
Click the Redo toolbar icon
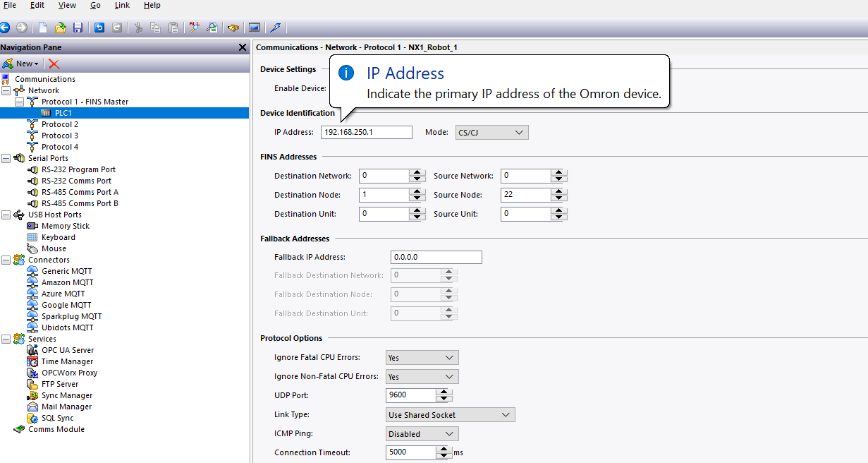point(117,28)
